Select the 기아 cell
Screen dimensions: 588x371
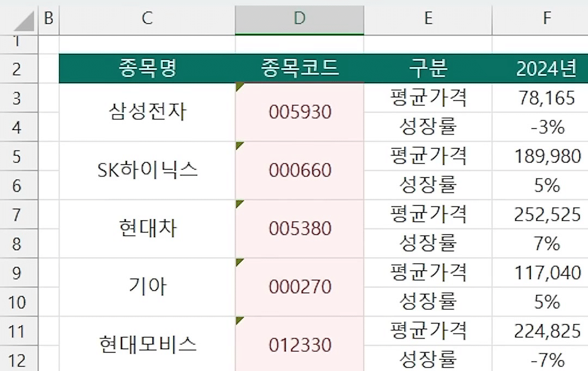tap(148, 287)
